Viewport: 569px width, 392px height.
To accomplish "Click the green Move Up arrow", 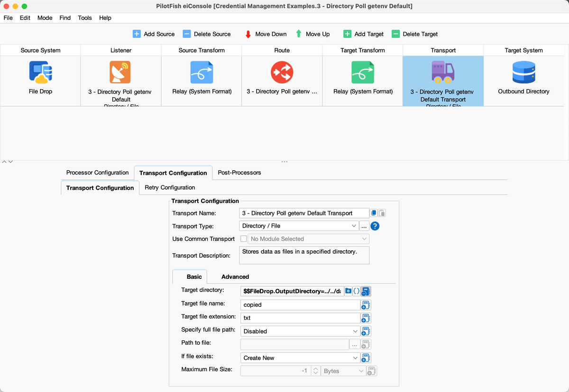I will point(299,34).
